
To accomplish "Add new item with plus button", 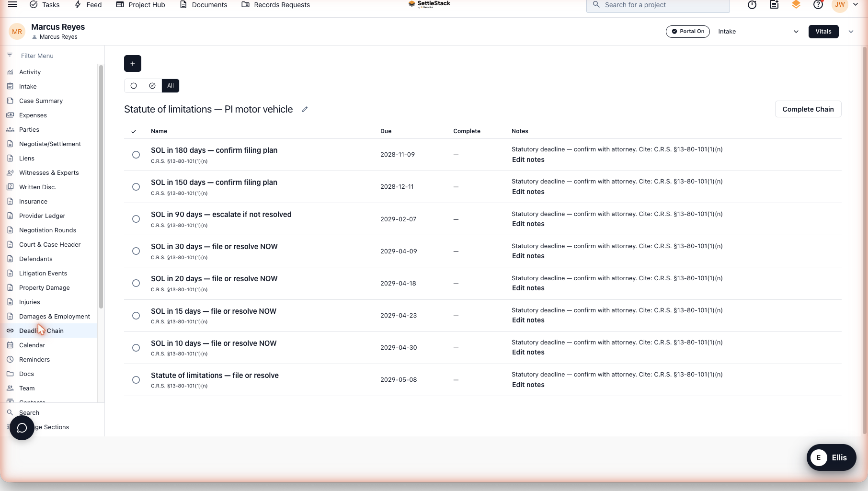I will (133, 64).
